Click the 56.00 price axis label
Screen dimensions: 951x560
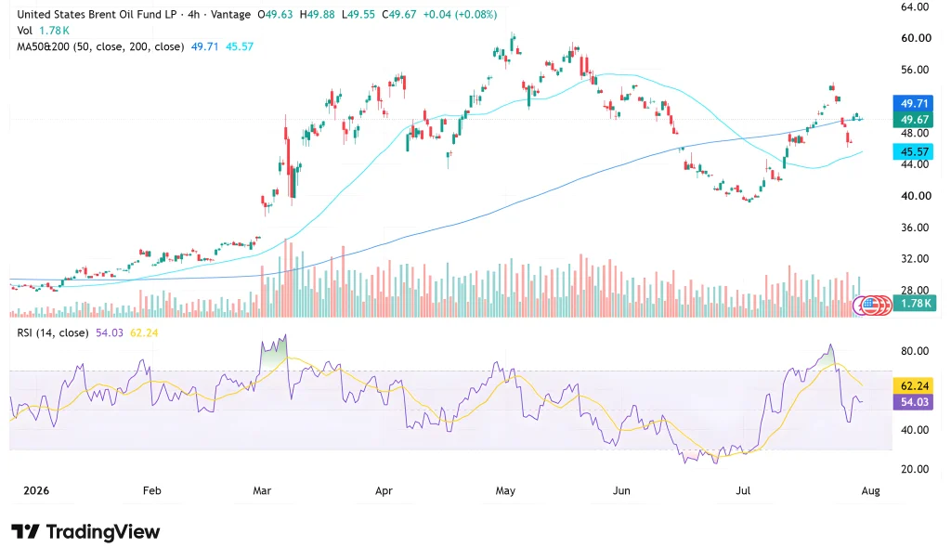(x=915, y=70)
